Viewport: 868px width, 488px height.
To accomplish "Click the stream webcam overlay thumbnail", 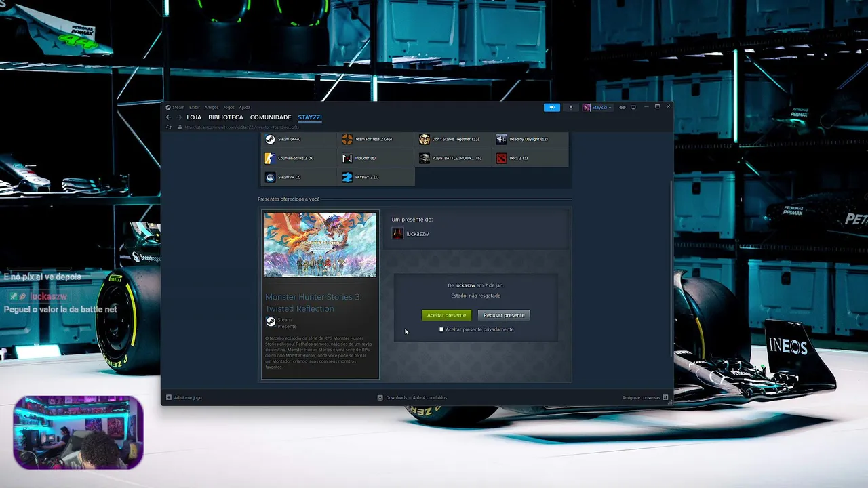I will [78, 433].
